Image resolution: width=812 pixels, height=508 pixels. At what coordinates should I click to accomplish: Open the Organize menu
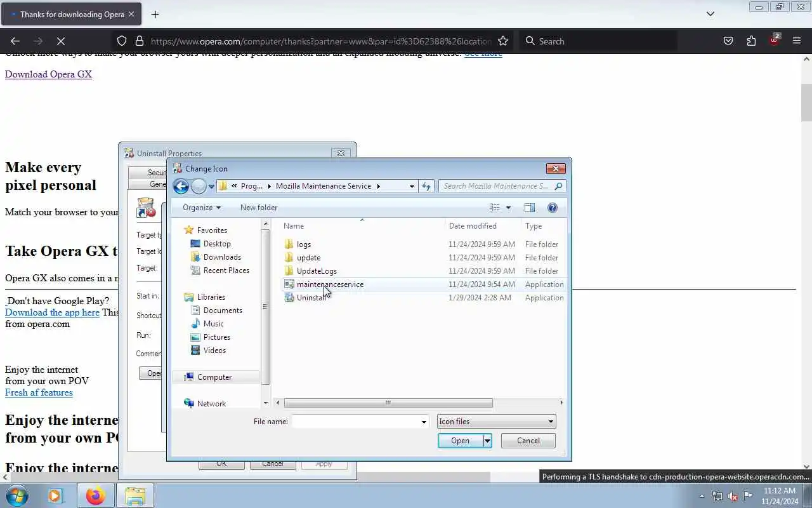(202, 208)
